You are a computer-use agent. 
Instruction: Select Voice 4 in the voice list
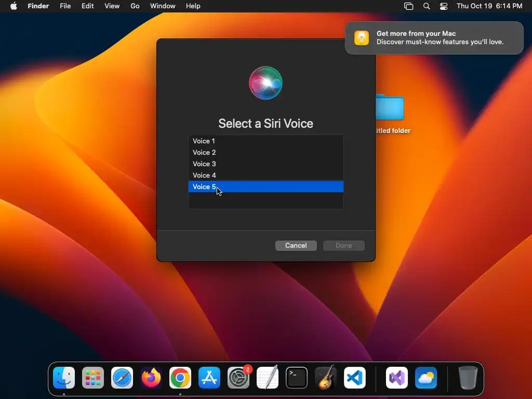pos(265,176)
